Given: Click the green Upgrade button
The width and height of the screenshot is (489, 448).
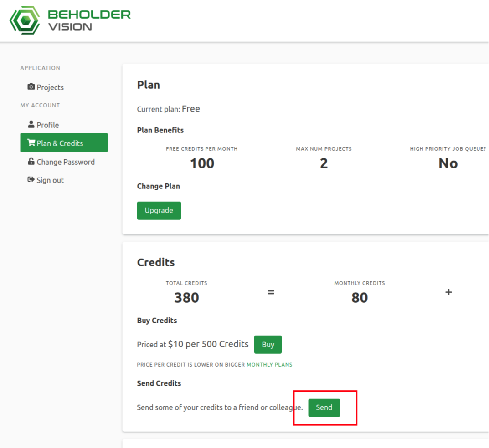Looking at the screenshot, I should point(159,211).
